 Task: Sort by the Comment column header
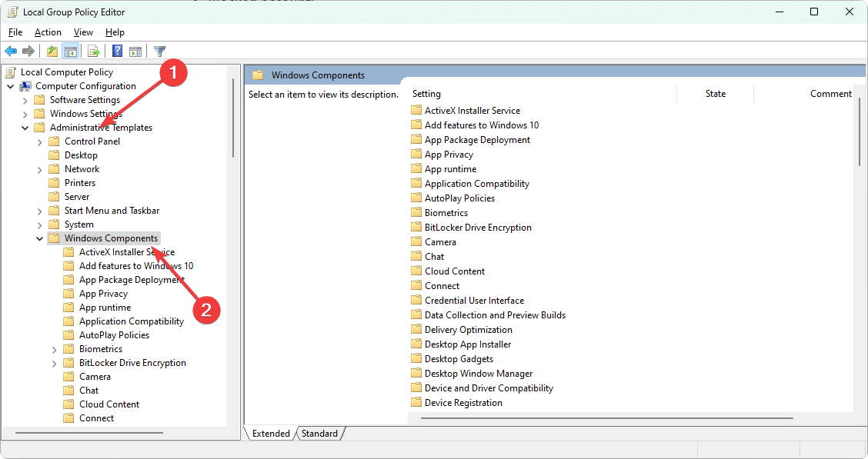point(831,94)
